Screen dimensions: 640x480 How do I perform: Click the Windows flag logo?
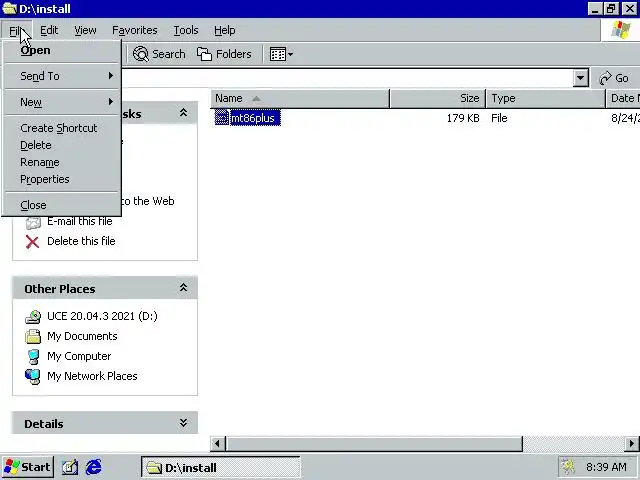click(620, 30)
